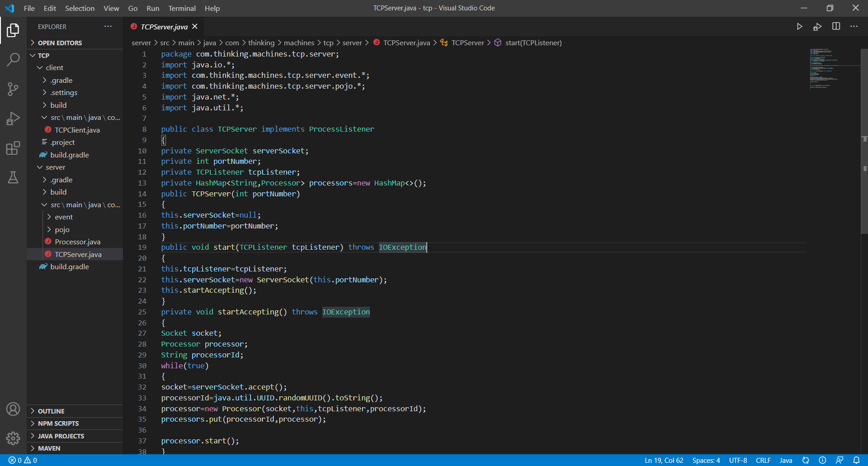This screenshot has width=868, height=466.
Task: Run the Java file with play icon
Action: point(799,27)
